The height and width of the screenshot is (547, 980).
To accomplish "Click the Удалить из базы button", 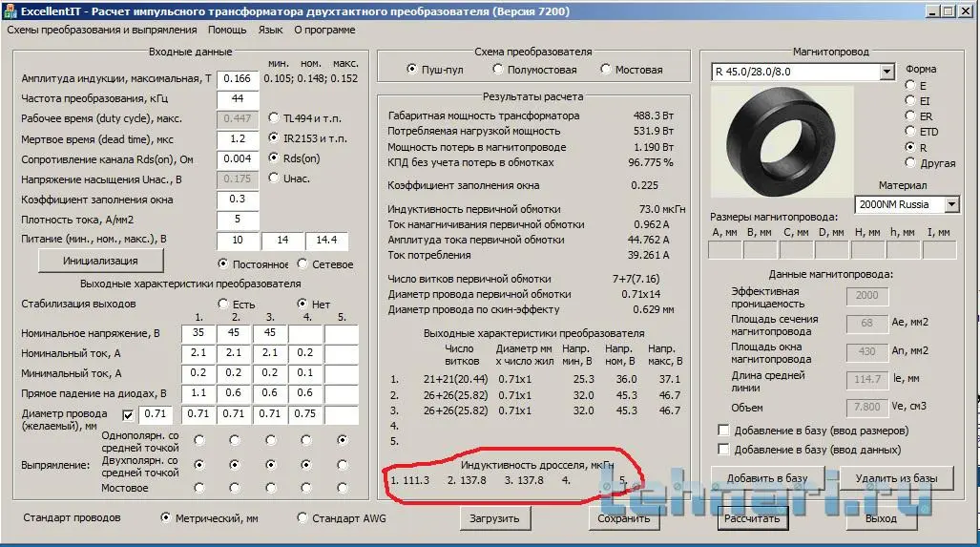I will (896, 478).
